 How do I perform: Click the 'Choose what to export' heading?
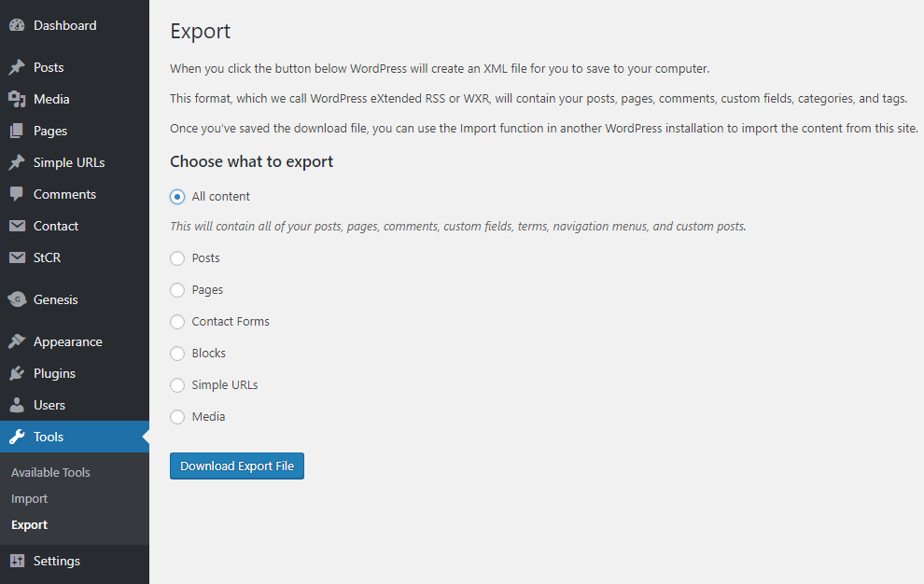pos(252,161)
